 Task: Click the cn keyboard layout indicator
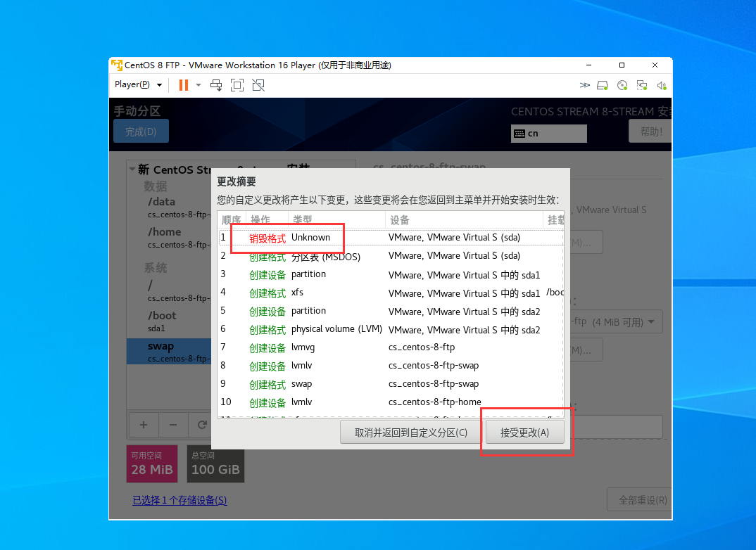[548, 134]
